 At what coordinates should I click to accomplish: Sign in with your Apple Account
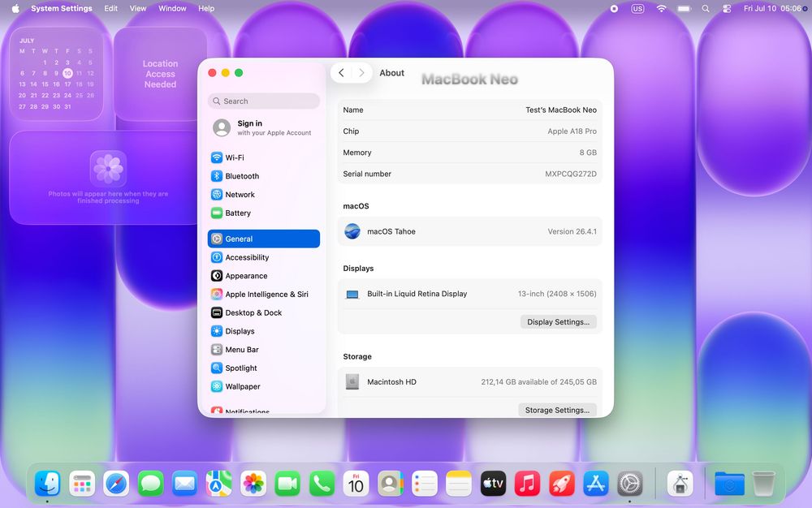264,127
